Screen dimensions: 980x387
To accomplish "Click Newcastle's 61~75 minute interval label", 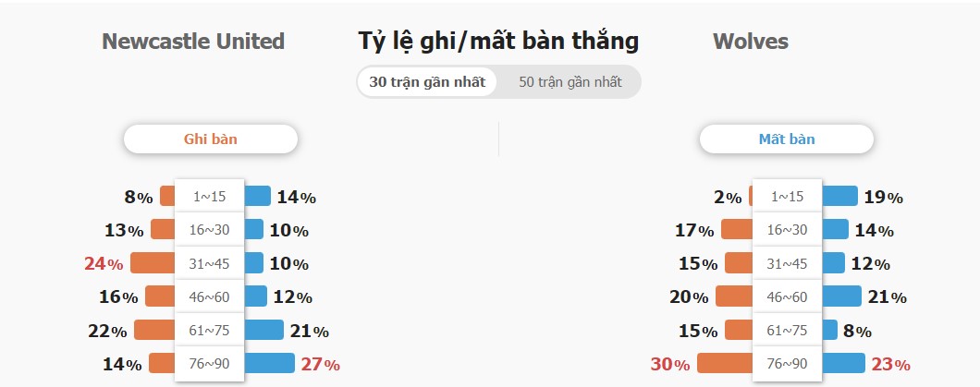I will (x=209, y=331).
